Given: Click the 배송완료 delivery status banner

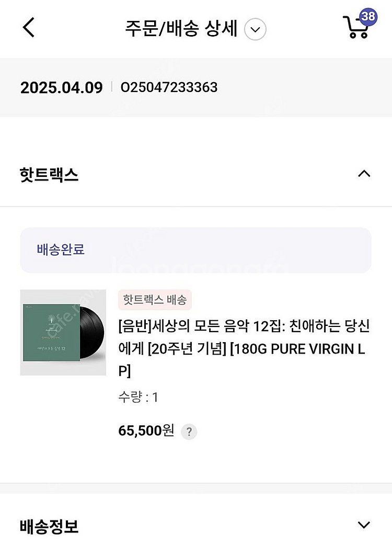Looking at the screenshot, I should click(195, 250).
